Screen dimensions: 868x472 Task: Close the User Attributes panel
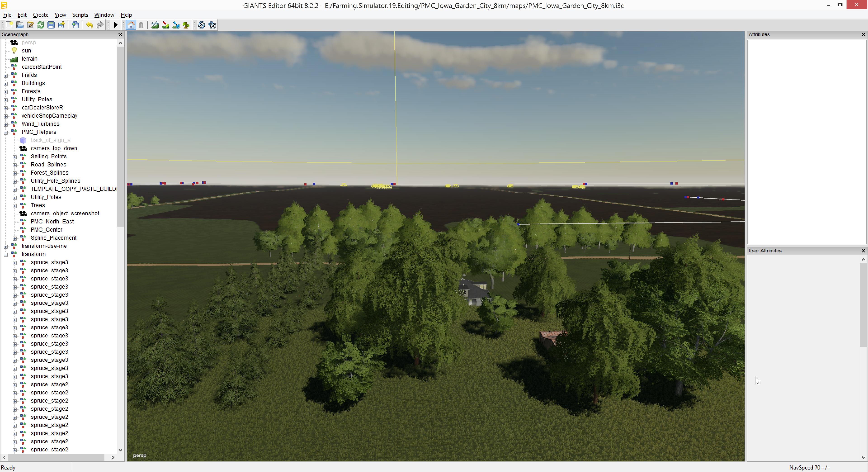coord(863,251)
